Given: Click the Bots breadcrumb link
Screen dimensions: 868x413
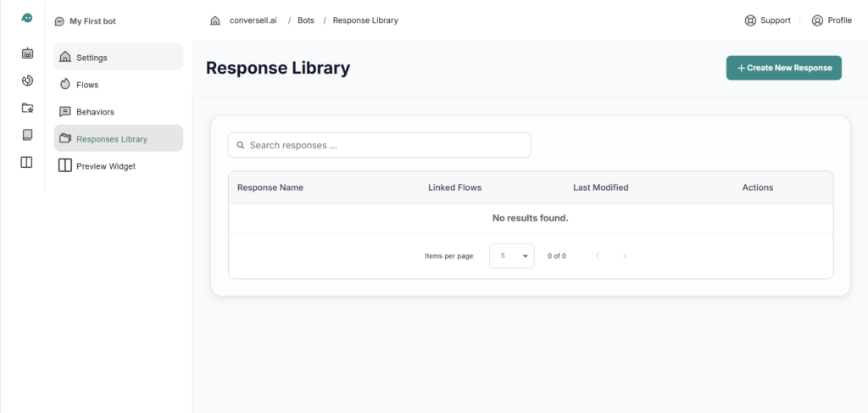Looking at the screenshot, I should pos(305,20).
